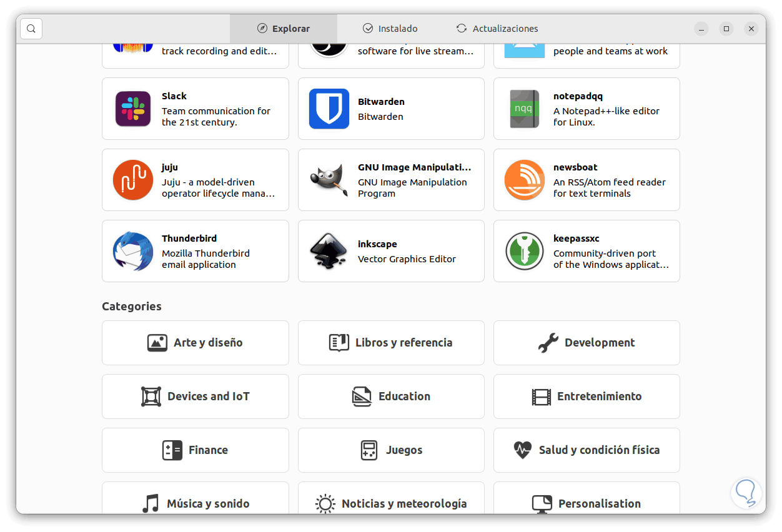Open the Devices and IoT category

click(x=195, y=397)
